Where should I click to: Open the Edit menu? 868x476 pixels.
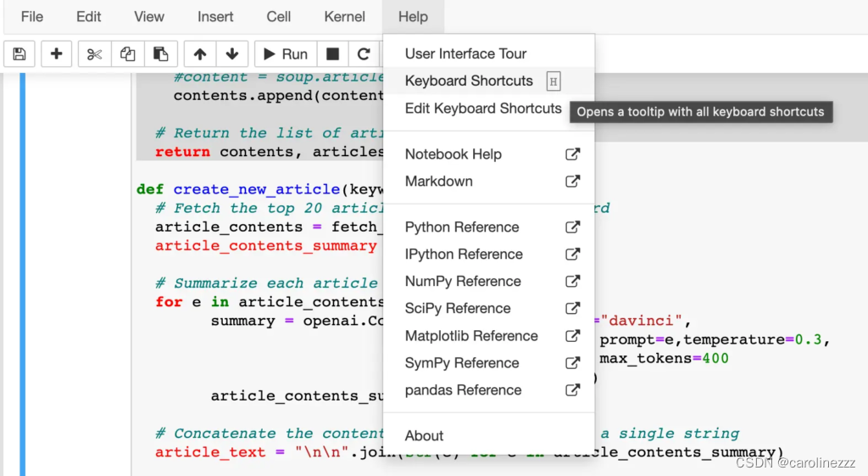coord(88,17)
